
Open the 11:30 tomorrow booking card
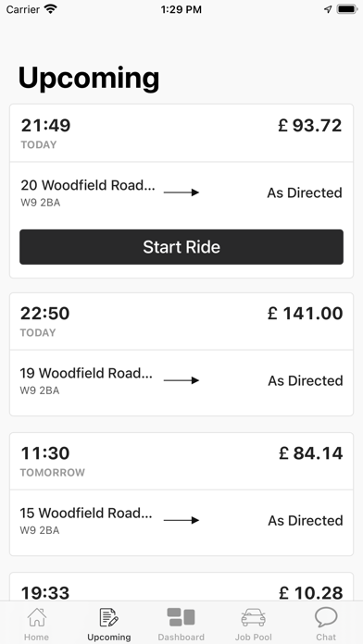coord(181,494)
